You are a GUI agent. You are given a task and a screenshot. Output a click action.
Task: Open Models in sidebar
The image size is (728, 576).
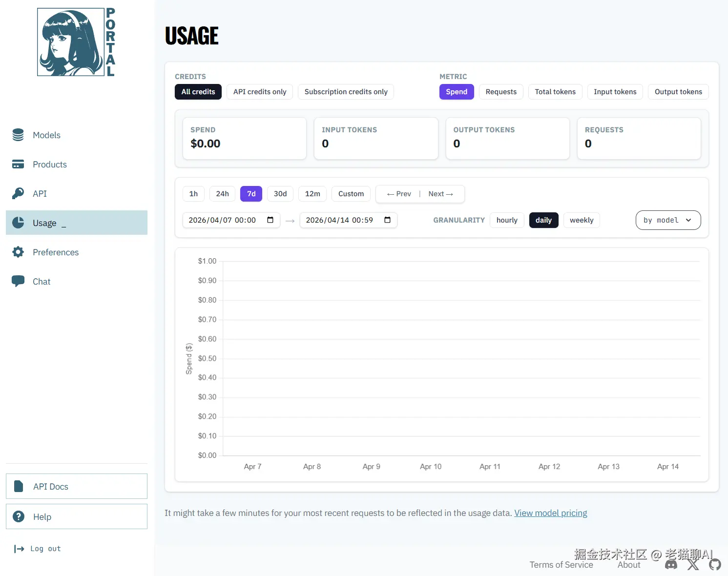coord(77,135)
